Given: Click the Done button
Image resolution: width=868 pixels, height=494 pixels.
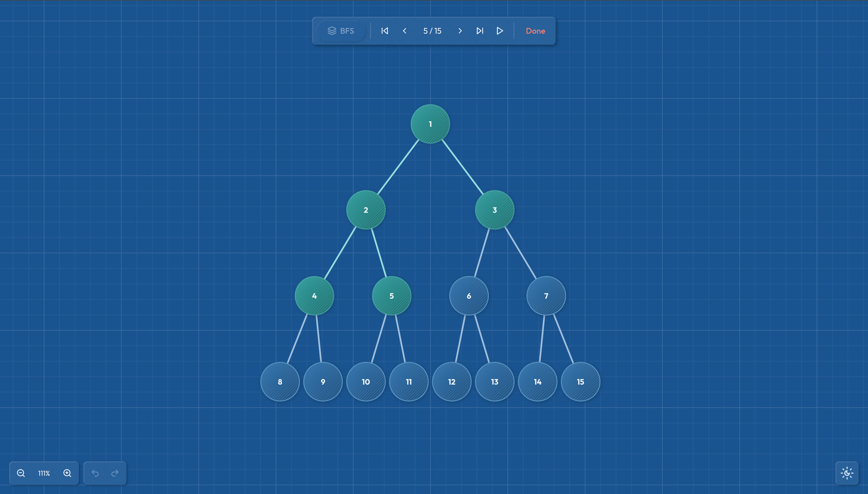Looking at the screenshot, I should click(x=535, y=31).
